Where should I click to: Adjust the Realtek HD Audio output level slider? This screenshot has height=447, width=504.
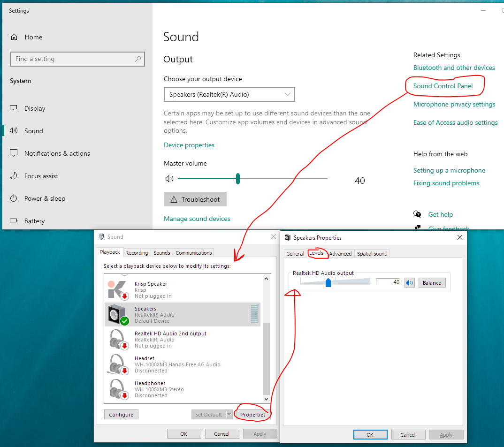pyautogui.click(x=328, y=282)
